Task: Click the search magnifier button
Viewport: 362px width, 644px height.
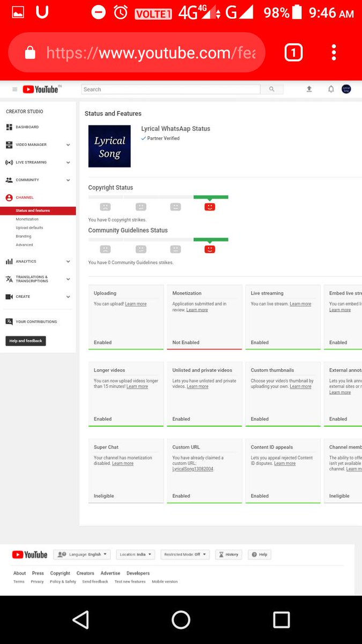Action: pyautogui.click(x=272, y=89)
